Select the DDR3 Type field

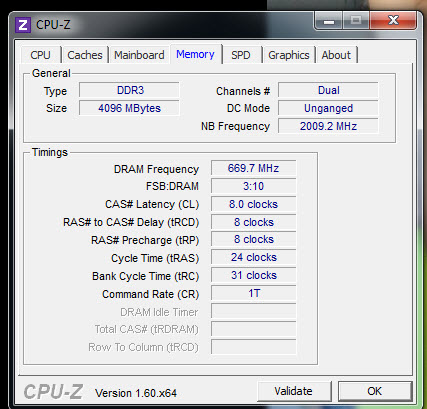(129, 90)
